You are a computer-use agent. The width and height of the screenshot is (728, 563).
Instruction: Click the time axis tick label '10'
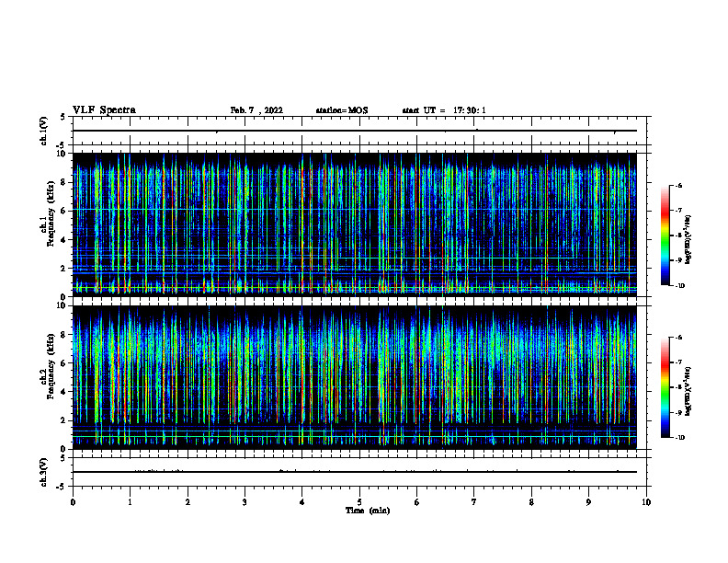[646, 502]
